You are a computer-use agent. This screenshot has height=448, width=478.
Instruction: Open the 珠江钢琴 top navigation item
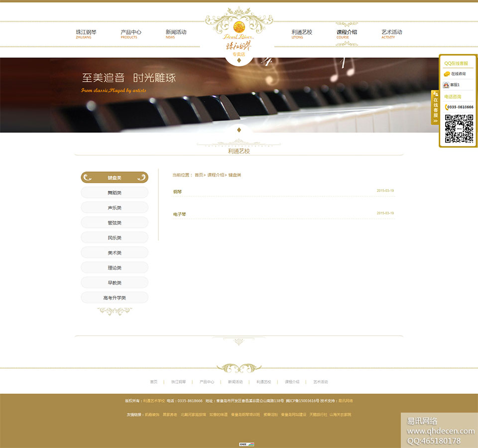[x=86, y=34]
